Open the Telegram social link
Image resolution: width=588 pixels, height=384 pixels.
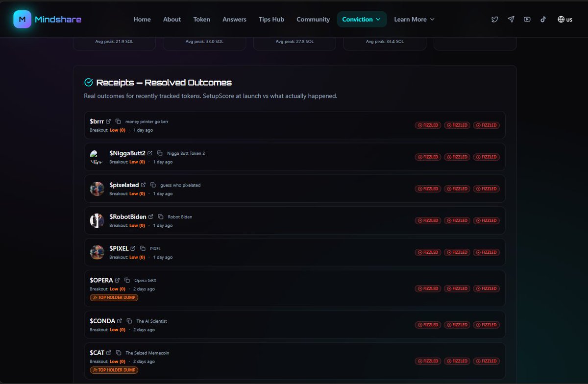point(511,20)
